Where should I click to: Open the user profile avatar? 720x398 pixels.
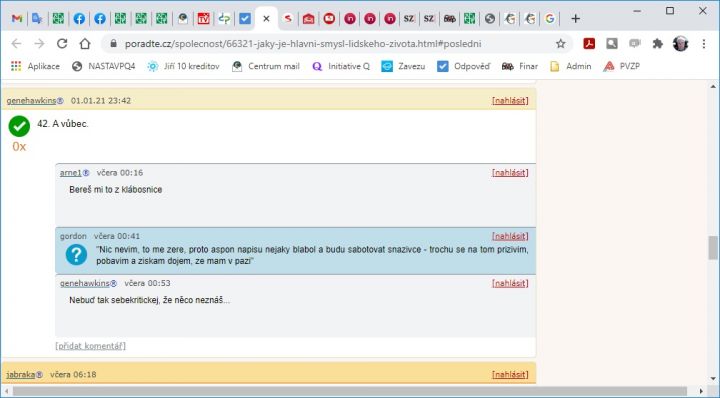click(681, 44)
